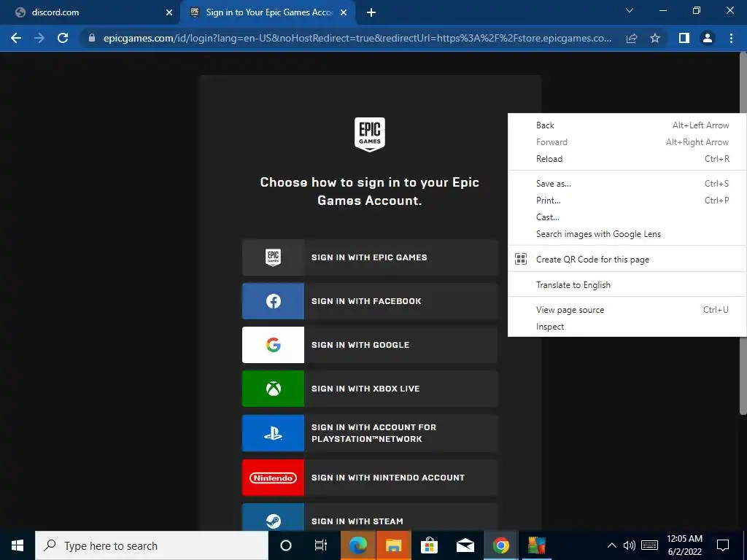Image resolution: width=747 pixels, height=560 pixels.
Task: Select Search images with Google Lens
Action: (627, 234)
